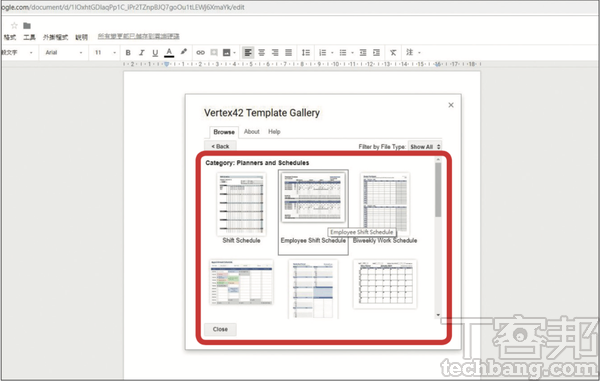The image size is (600, 381).
Task: Open the text color picker
Action: [x=169, y=52]
